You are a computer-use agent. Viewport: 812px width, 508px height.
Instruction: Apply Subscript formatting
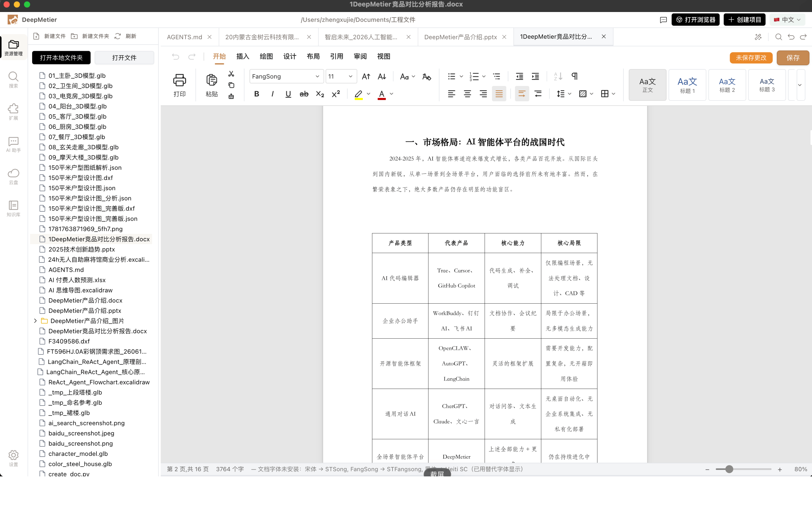(320, 94)
